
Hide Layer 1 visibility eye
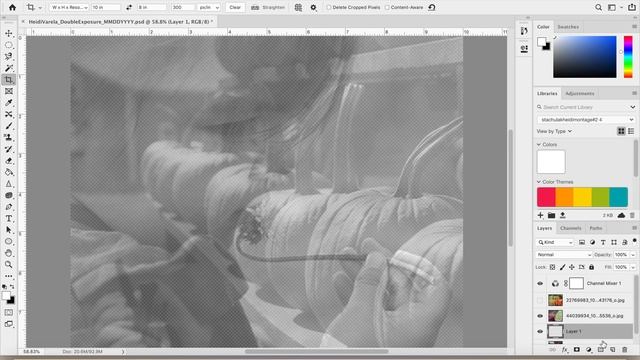pos(540,331)
